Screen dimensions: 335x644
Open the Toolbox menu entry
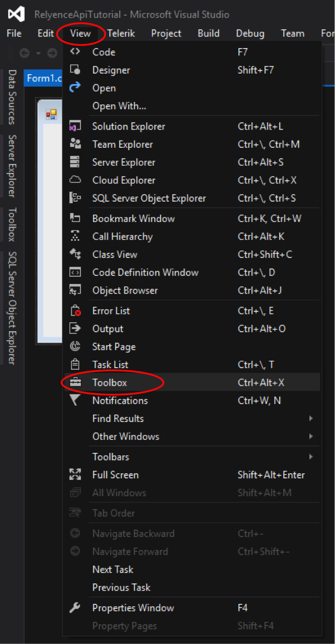(110, 382)
